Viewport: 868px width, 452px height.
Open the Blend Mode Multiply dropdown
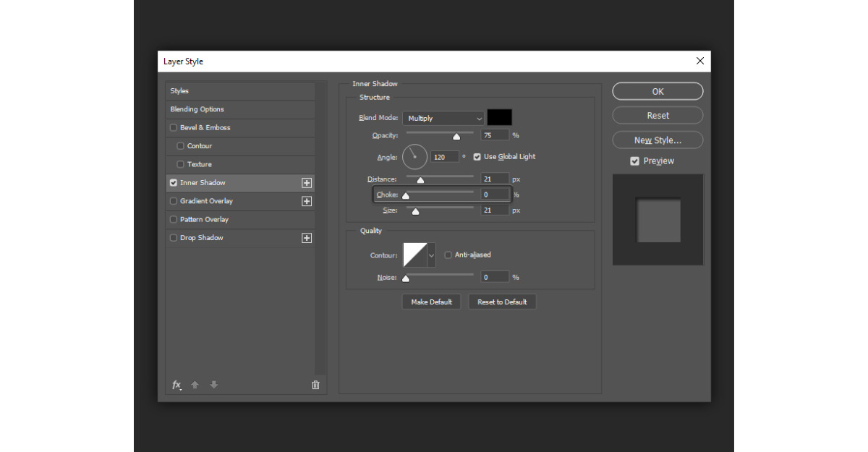[443, 118]
